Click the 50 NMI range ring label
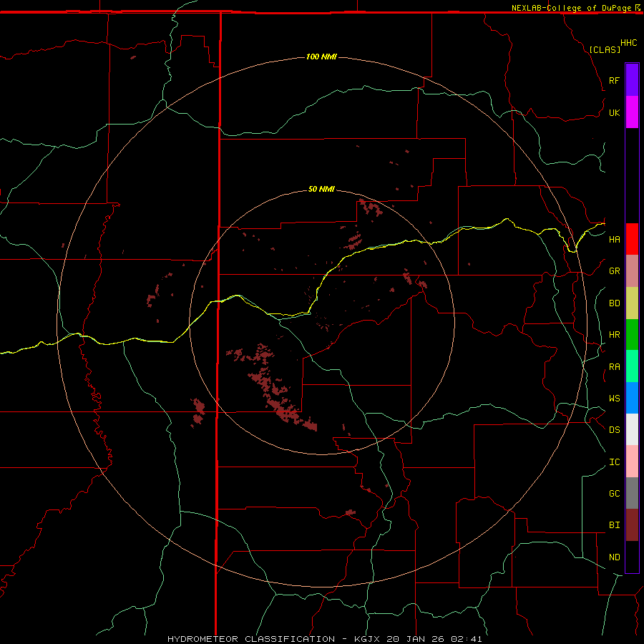The image size is (644, 644). 321,189
